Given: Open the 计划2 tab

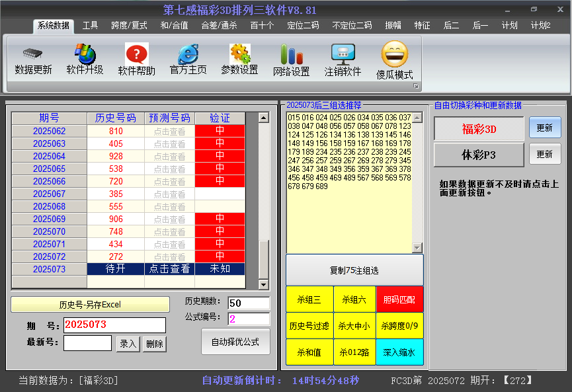Looking at the screenshot, I should pyautogui.click(x=541, y=26).
